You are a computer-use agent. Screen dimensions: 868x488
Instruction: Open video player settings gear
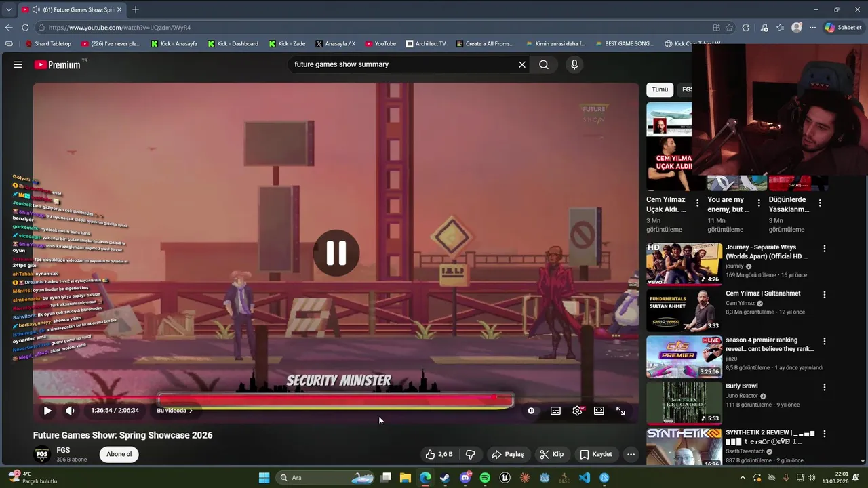(x=577, y=411)
